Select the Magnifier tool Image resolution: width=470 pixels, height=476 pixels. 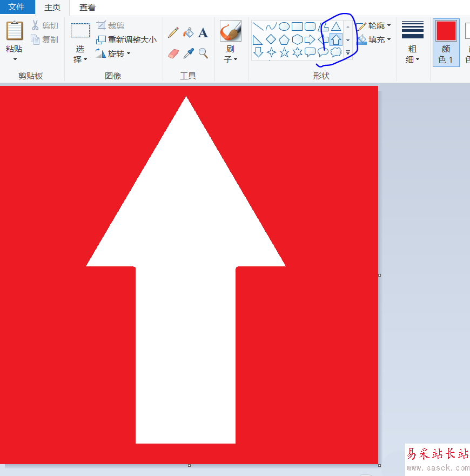204,53
